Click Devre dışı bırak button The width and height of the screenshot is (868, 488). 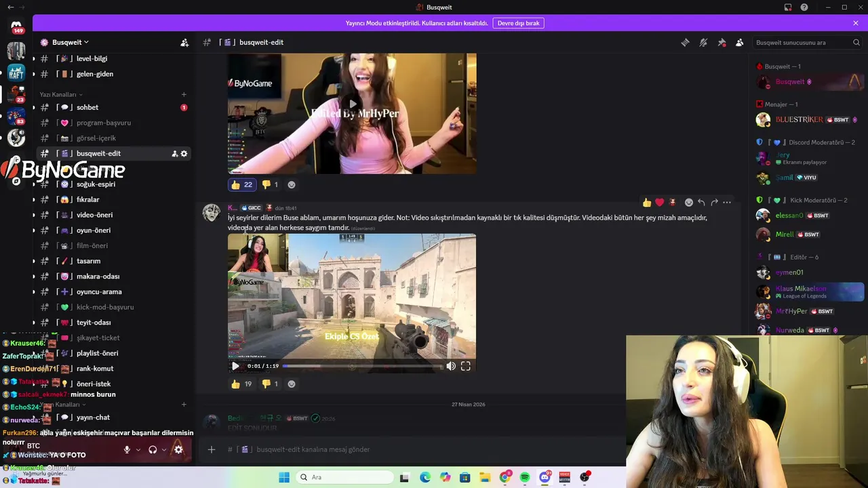click(x=518, y=23)
